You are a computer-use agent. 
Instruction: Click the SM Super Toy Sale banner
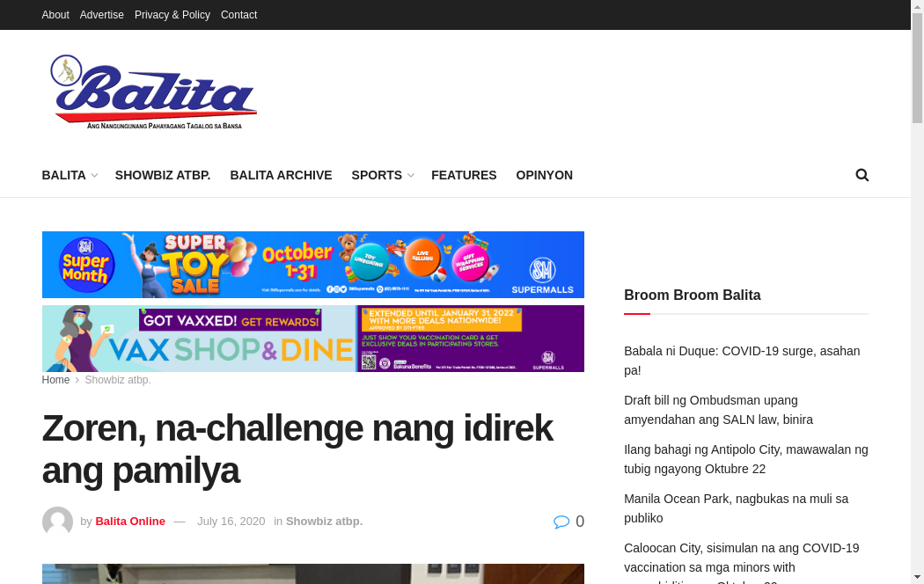pyautogui.click(x=312, y=265)
